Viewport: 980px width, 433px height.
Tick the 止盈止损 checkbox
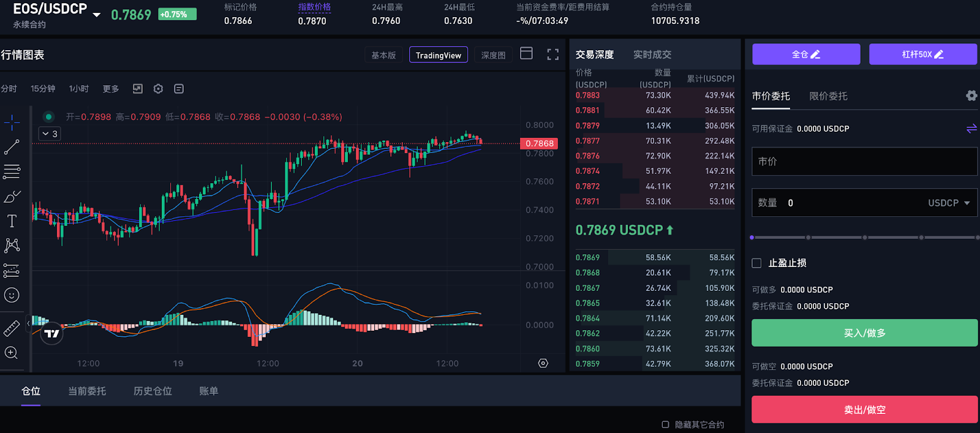click(757, 263)
